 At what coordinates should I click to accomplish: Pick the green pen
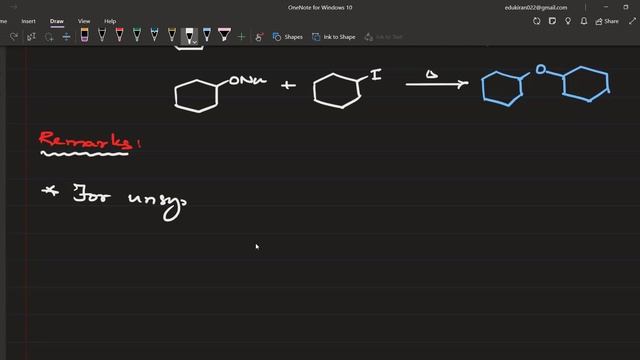(x=137, y=35)
